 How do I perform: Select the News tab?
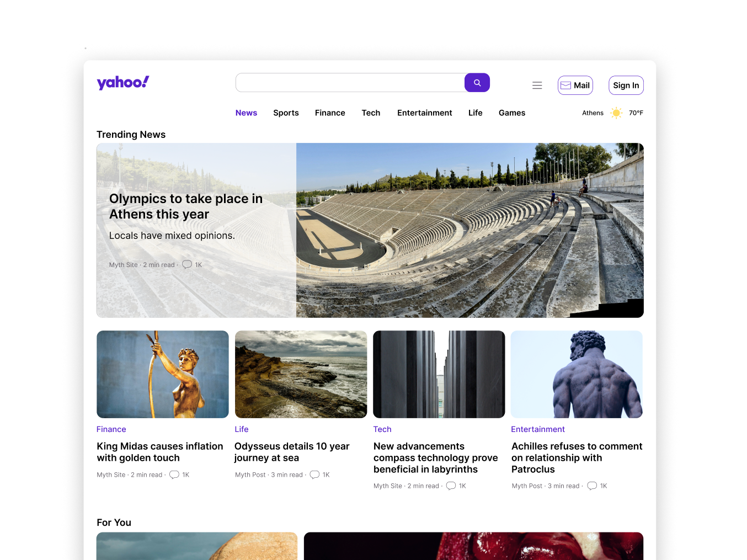coord(246,113)
